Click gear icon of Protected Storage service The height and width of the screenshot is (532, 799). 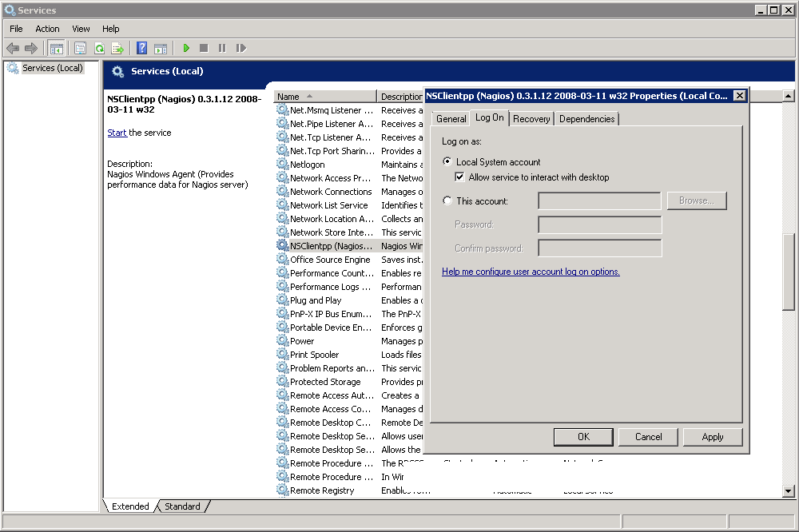coord(282,382)
